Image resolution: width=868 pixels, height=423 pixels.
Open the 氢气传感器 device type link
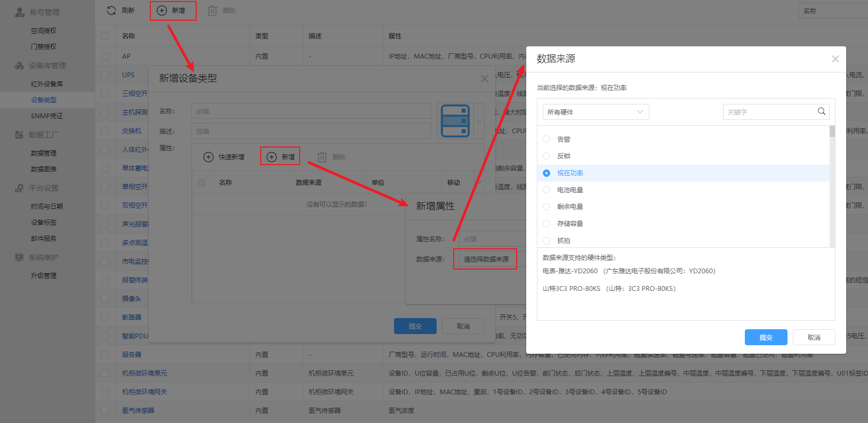[138, 411]
